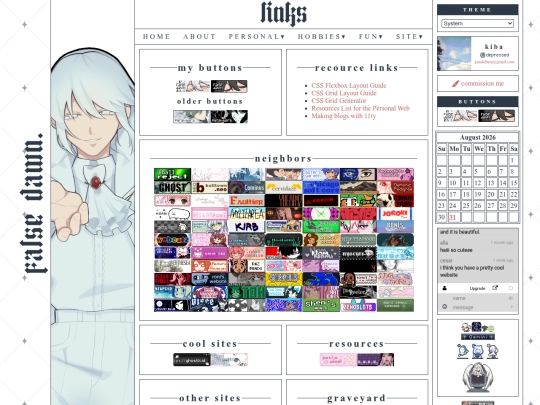Click the white-haired button in sidebar Buttons panel
Image resolution: width=540 pixels, height=405 pixels.
pos(459,116)
